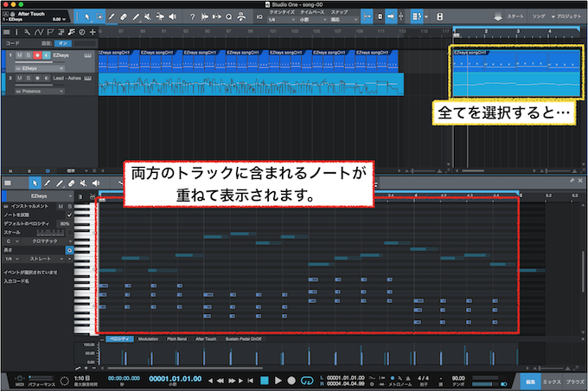This screenshot has width=588, height=391.
Task: Select the After Touch lane tab
Action: point(206,339)
